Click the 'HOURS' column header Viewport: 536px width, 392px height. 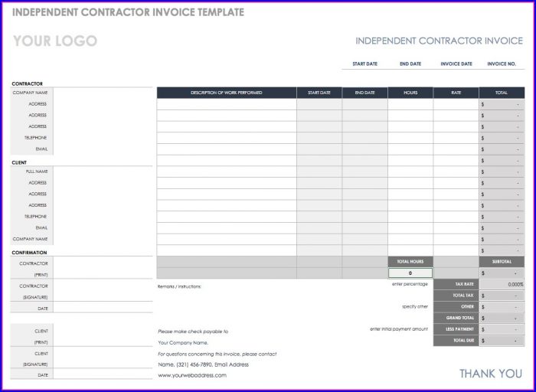point(410,93)
